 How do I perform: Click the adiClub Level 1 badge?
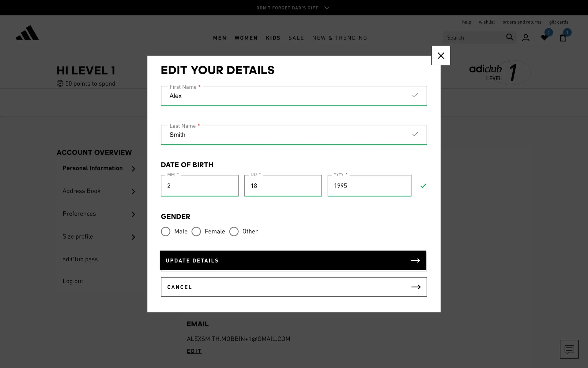click(x=499, y=73)
